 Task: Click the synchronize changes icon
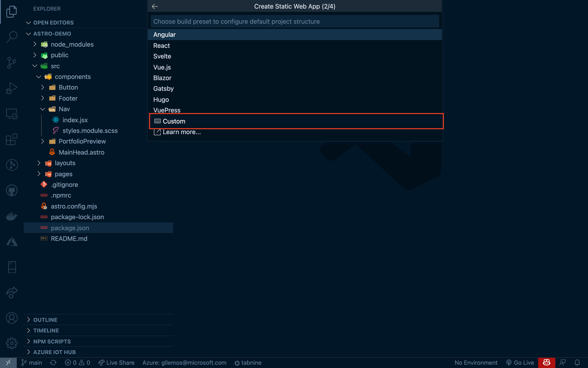coord(53,362)
